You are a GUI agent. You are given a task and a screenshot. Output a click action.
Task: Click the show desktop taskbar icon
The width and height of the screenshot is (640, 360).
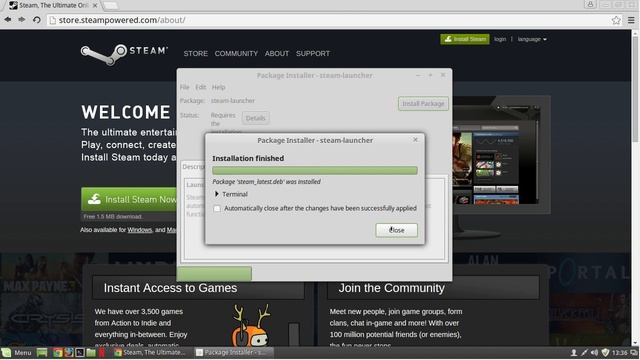42,353
